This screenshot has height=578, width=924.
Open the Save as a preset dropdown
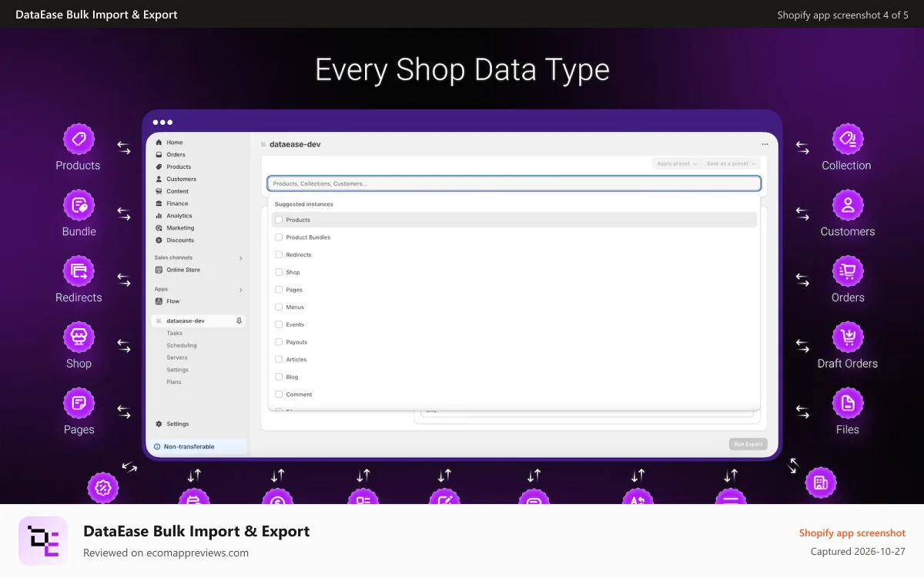[x=731, y=163]
